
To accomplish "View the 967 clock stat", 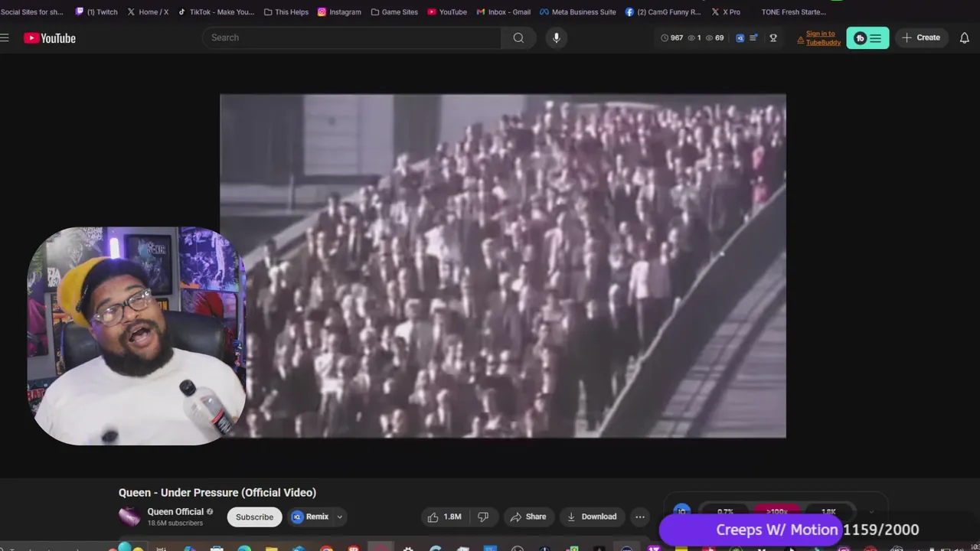I will pyautogui.click(x=671, y=37).
